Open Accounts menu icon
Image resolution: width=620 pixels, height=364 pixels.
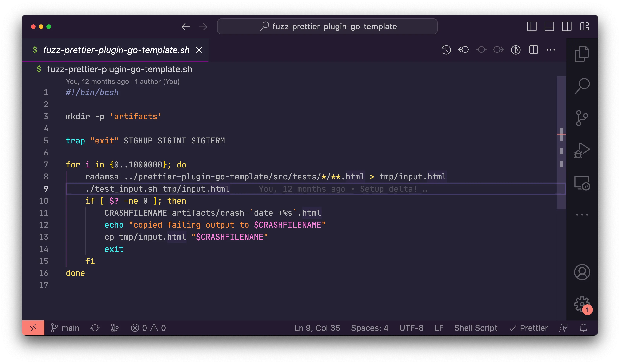pos(582,272)
